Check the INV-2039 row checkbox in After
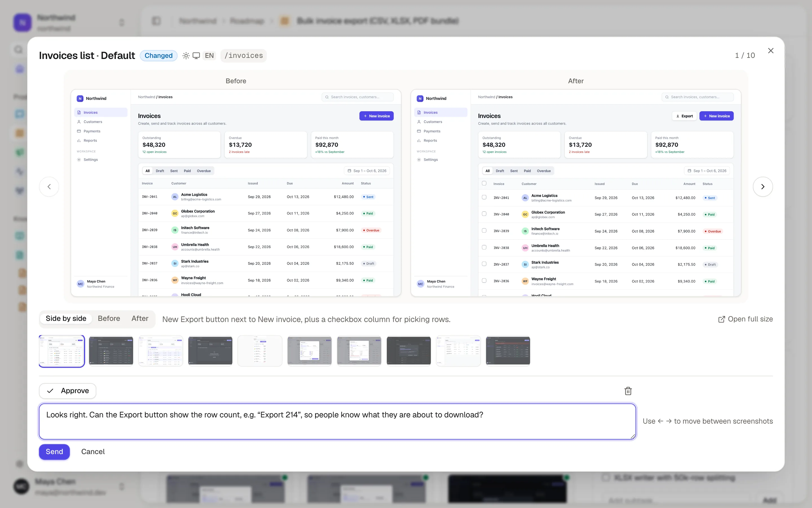Screen dimensions: 812x508 [484, 231]
